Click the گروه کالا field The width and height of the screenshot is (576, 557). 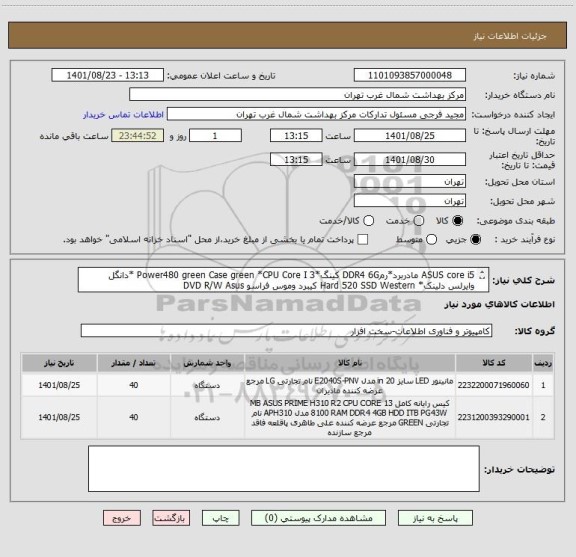point(286,331)
